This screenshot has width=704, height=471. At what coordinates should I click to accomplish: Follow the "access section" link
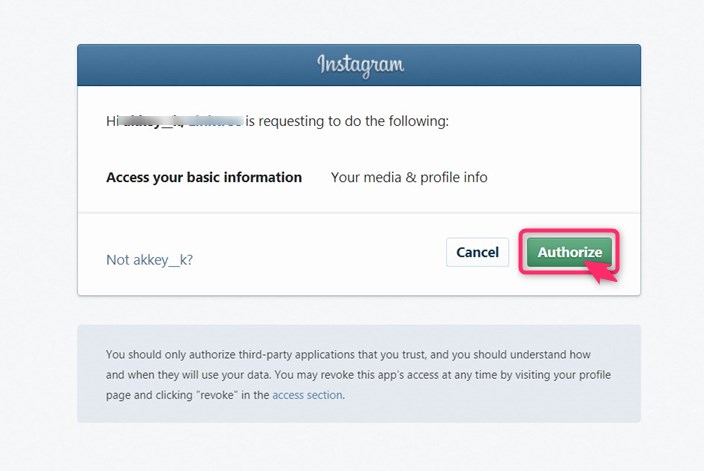(307, 395)
